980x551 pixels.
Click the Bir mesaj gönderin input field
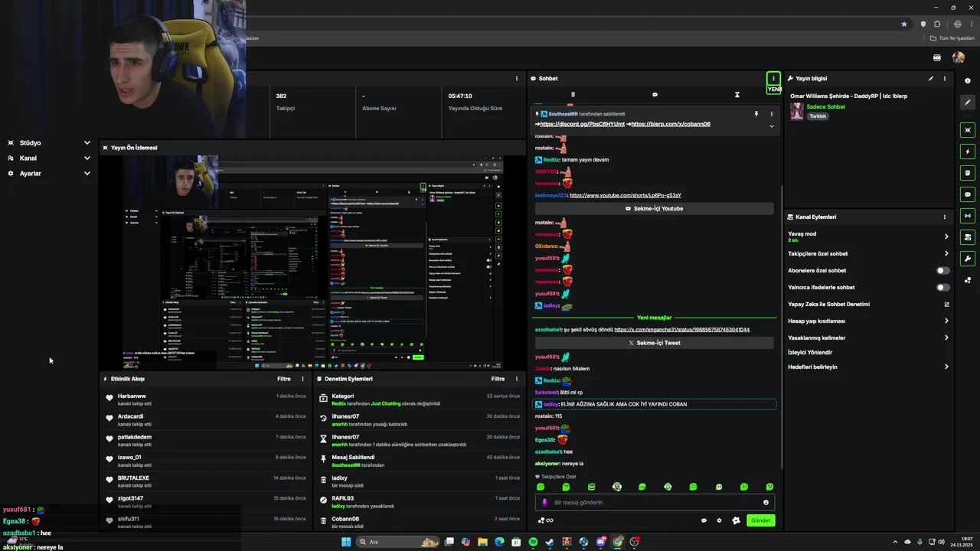tap(655, 503)
